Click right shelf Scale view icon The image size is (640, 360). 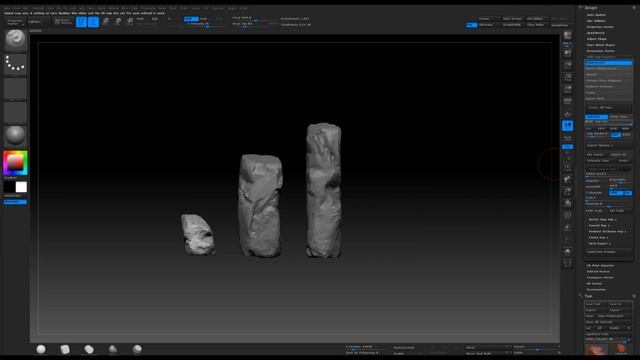pyautogui.click(x=567, y=191)
